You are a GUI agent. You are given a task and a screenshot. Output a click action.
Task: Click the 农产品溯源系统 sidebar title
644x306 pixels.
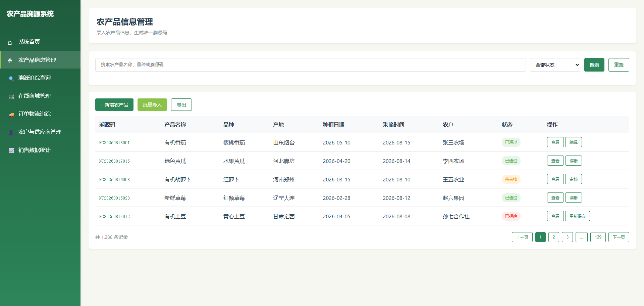click(x=30, y=14)
